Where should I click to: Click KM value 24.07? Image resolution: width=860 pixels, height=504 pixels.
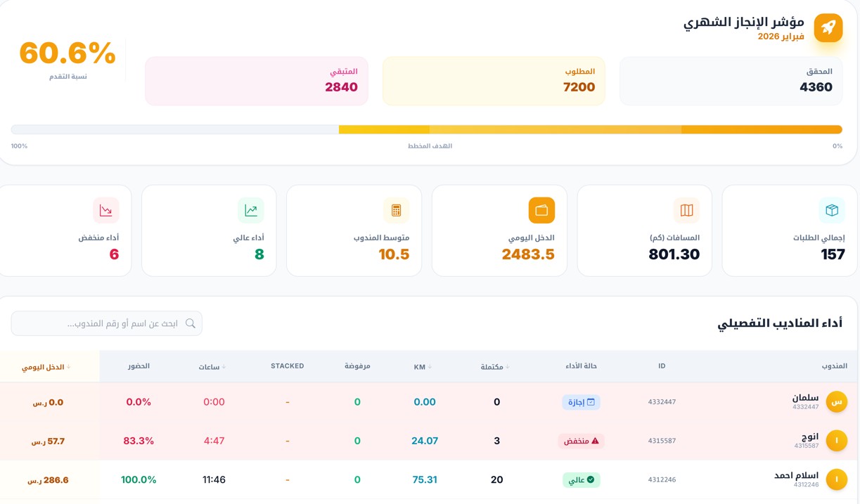[x=425, y=441]
